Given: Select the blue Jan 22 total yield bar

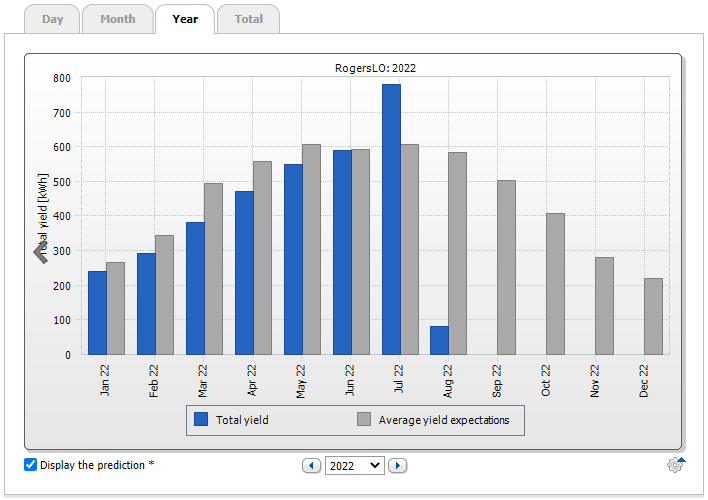Looking at the screenshot, I should (97, 312).
